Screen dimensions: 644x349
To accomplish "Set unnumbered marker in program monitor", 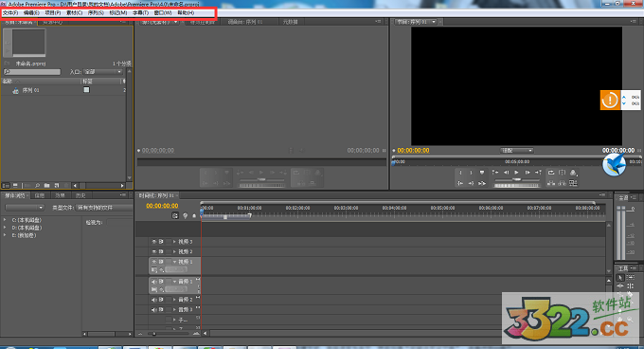I will tap(482, 173).
